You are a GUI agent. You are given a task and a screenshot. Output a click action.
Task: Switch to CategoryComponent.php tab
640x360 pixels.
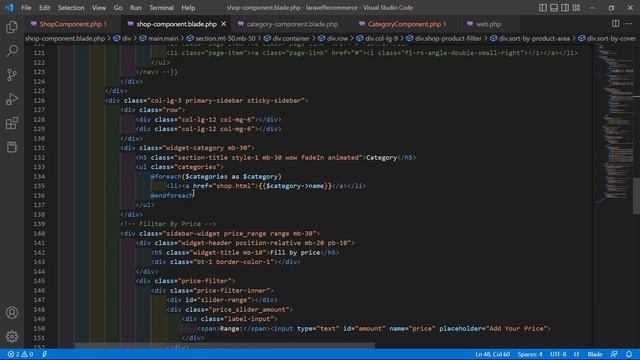tap(403, 24)
